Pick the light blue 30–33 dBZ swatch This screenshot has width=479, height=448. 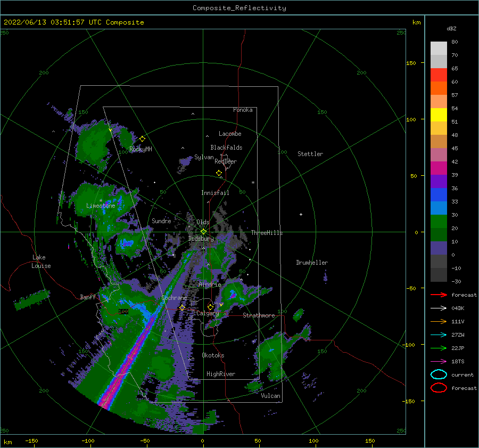[439, 208]
